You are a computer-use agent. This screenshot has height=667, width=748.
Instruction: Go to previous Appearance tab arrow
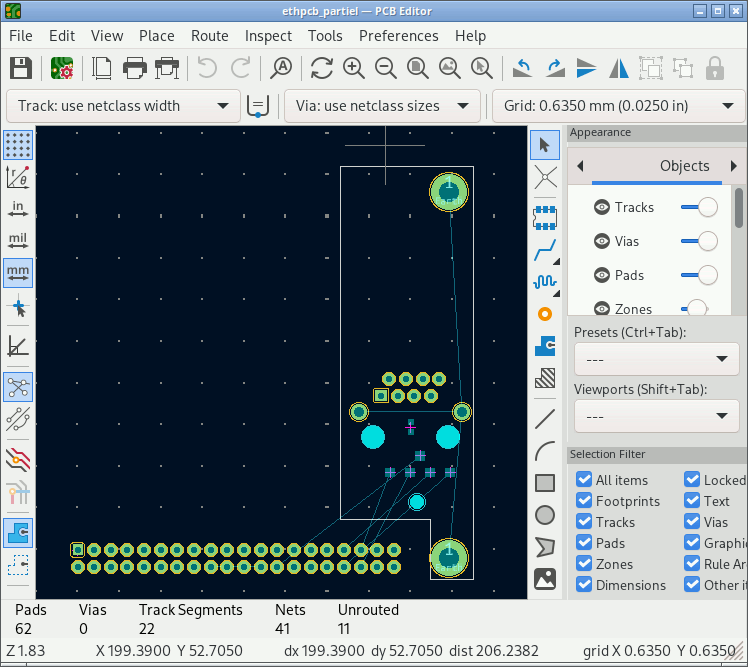[x=580, y=166]
